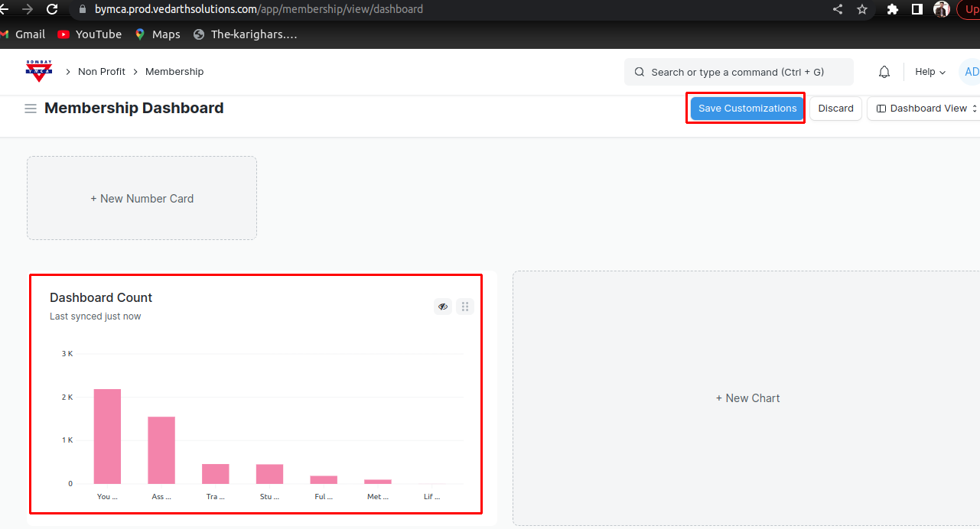The height and width of the screenshot is (529, 980).
Task: Open the hamburger sidebar menu
Action: [31, 109]
